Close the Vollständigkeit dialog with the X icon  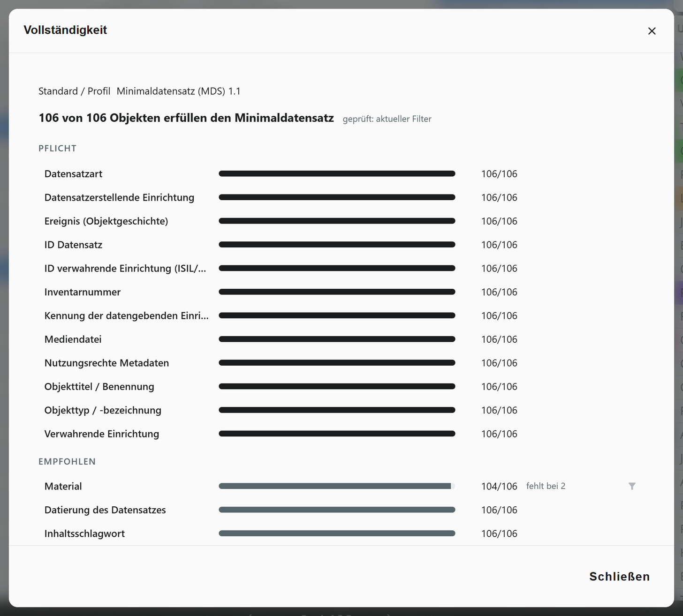click(x=652, y=31)
